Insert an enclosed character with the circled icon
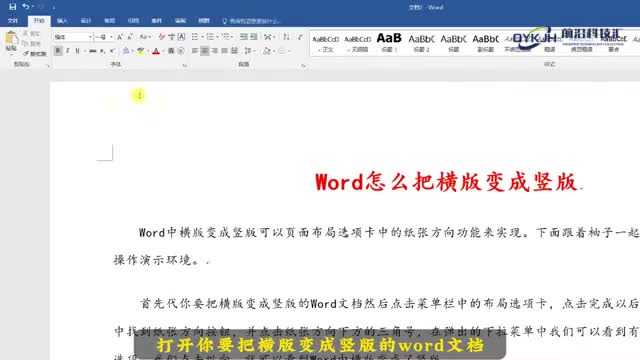The width and height of the screenshot is (640, 360). [x=181, y=51]
